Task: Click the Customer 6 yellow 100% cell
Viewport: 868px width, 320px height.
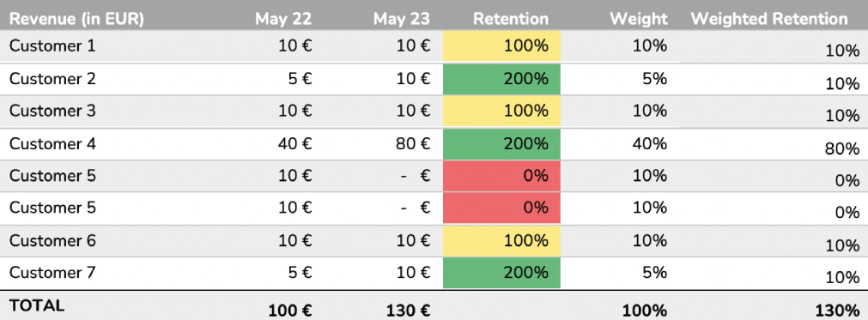Action: pos(501,241)
